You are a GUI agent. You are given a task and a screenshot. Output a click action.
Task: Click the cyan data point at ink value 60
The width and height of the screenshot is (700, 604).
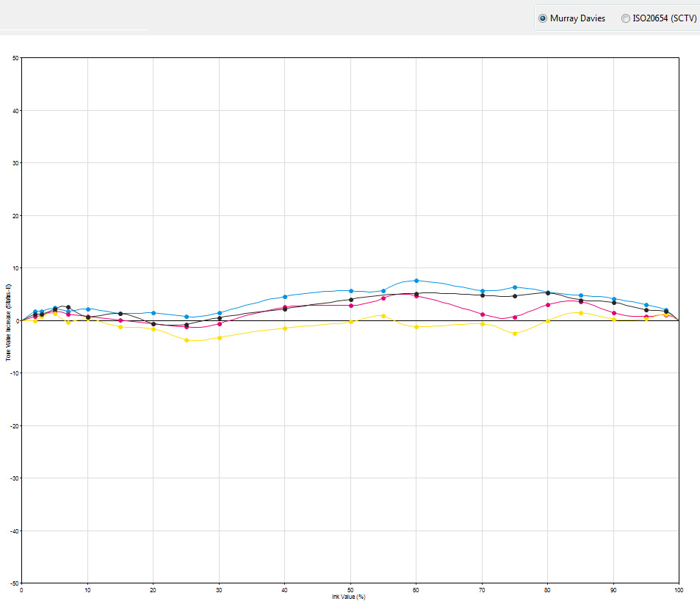click(416, 281)
